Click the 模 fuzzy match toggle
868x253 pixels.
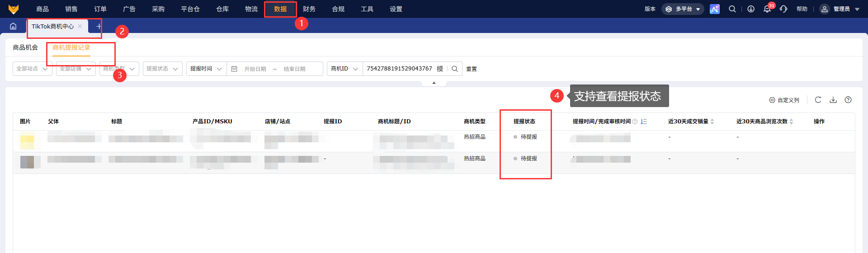point(440,69)
